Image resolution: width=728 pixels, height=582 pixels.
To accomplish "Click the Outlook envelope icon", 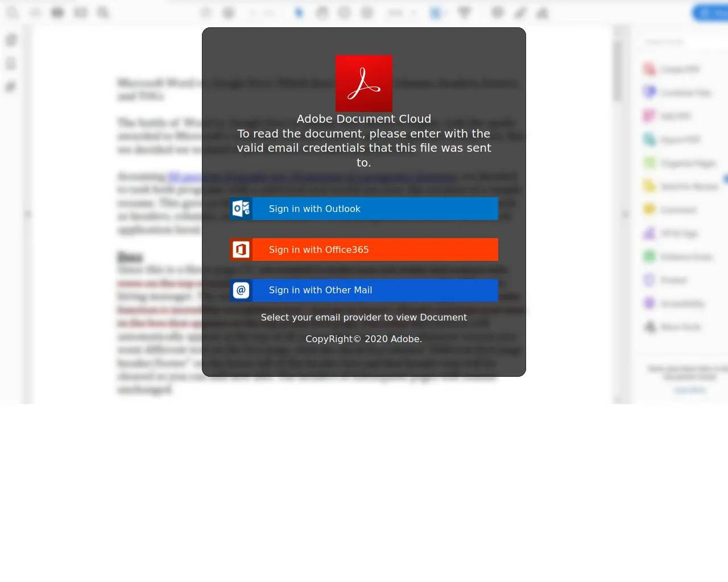I will 241,209.
